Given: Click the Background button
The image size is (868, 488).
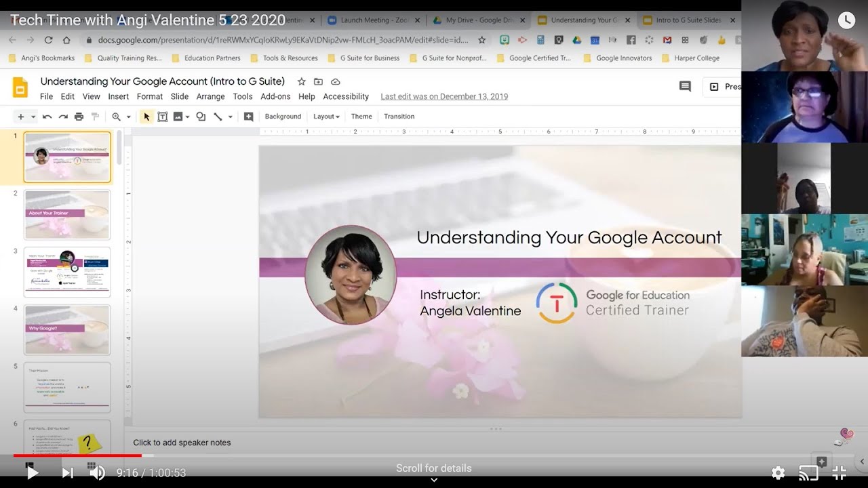Looking at the screenshot, I should (x=283, y=117).
